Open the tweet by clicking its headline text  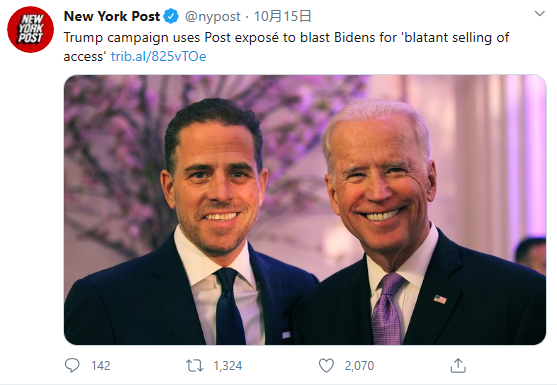pyautogui.click(x=286, y=47)
